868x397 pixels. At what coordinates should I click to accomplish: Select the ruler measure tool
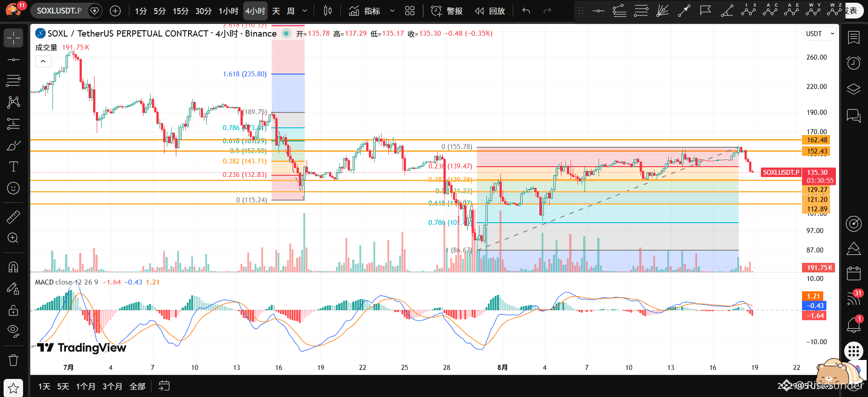point(14,217)
